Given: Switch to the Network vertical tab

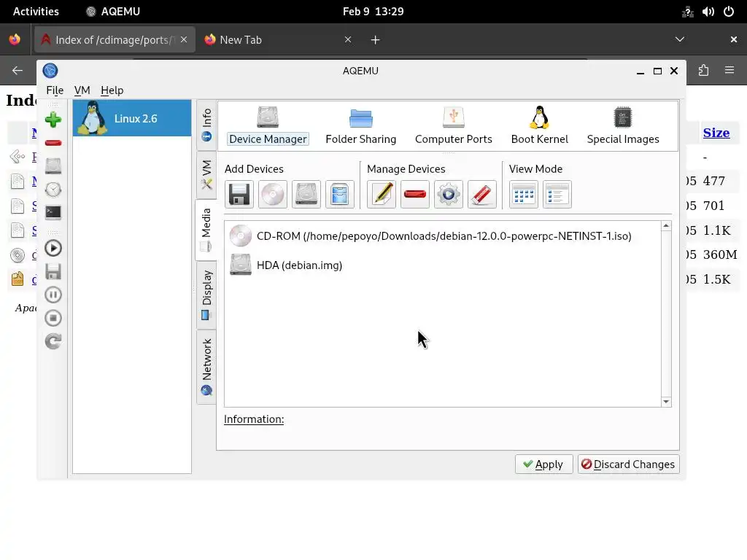Looking at the screenshot, I should coord(206,367).
